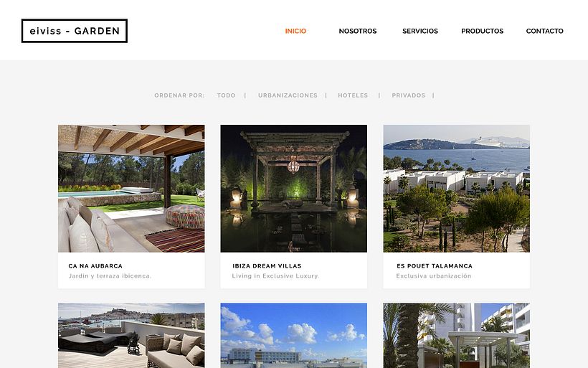Click the ES POUET TALAMANCA title
Screen dimensions: 588x368
[x=435, y=266]
